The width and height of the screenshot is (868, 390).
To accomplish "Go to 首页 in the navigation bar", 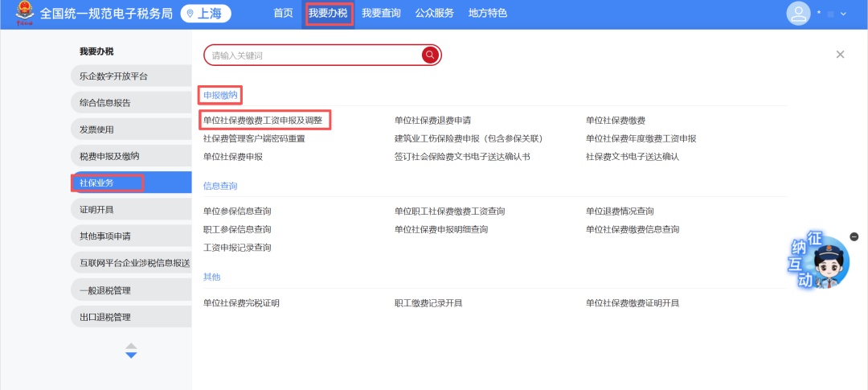I will (x=283, y=14).
